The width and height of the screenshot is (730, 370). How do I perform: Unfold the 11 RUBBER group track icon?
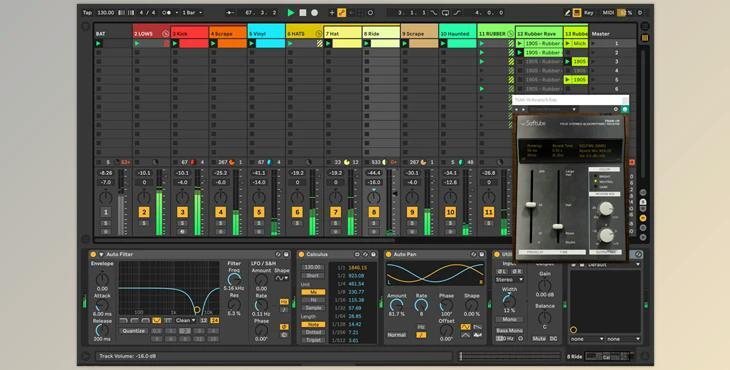pos(510,34)
